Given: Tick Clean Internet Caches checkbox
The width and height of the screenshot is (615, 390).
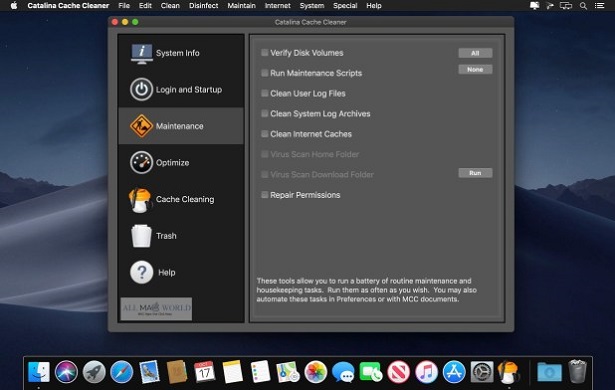Looking at the screenshot, I should pyautogui.click(x=265, y=134).
